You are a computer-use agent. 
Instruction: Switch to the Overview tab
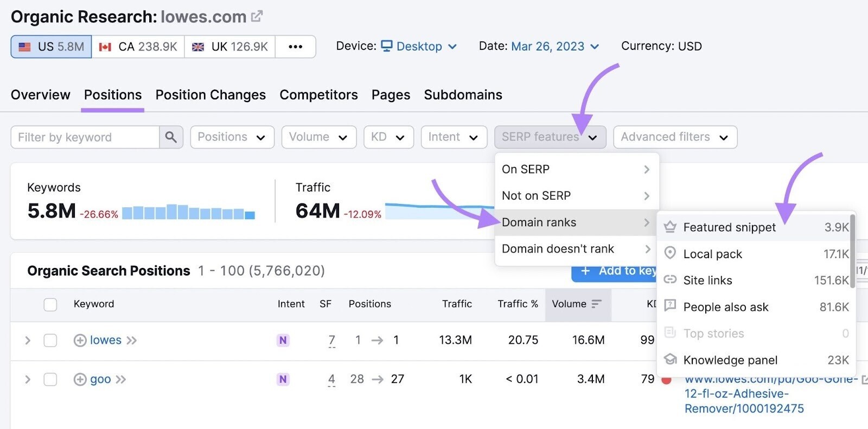pos(41,95)
